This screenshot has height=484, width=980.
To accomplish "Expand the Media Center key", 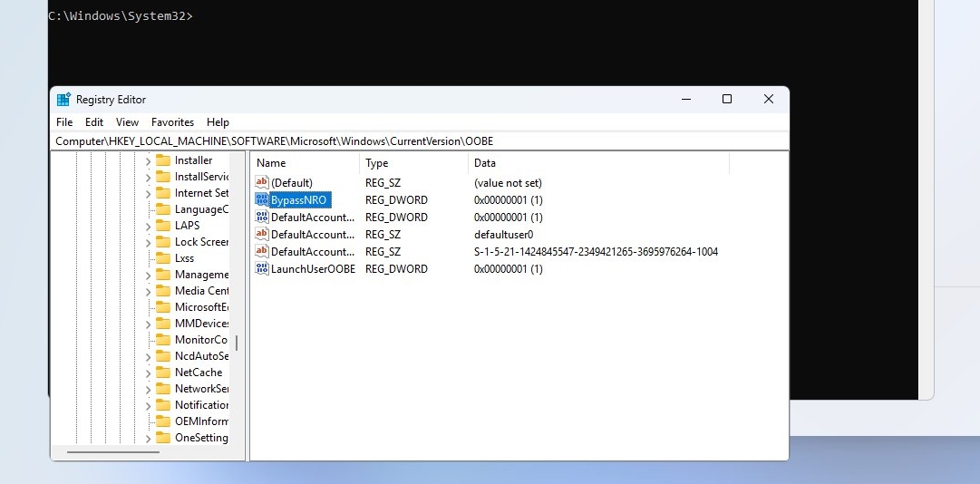I will [148, 291].
